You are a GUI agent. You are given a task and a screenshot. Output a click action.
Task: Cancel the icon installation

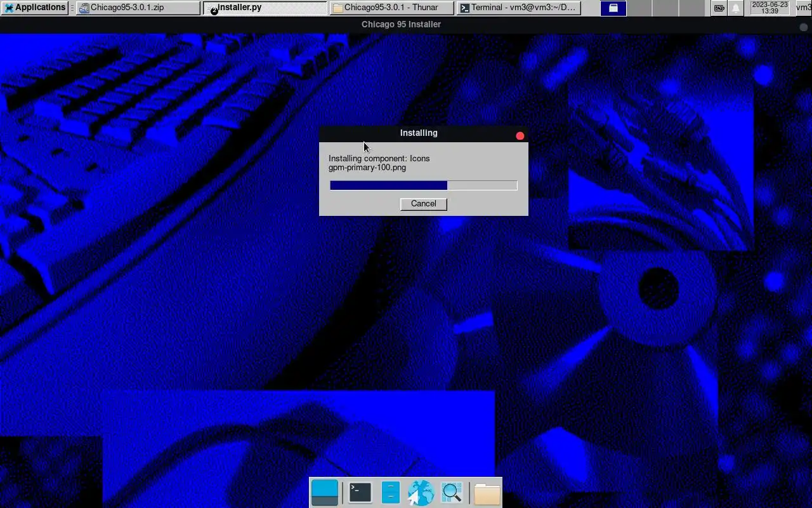pos(423,204)
